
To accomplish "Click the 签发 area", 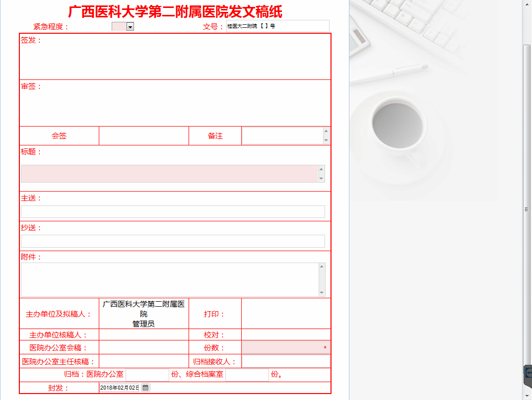I will point(175,57).
